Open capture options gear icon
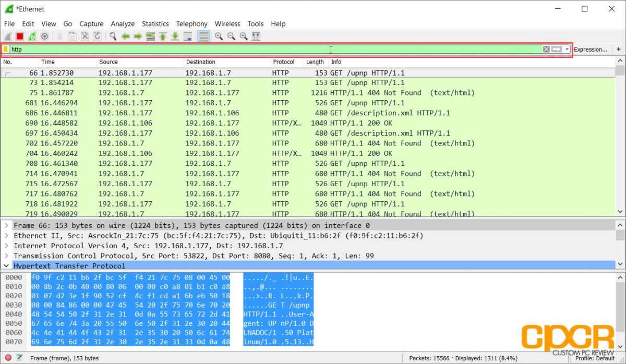 click(x=45, y=37)
